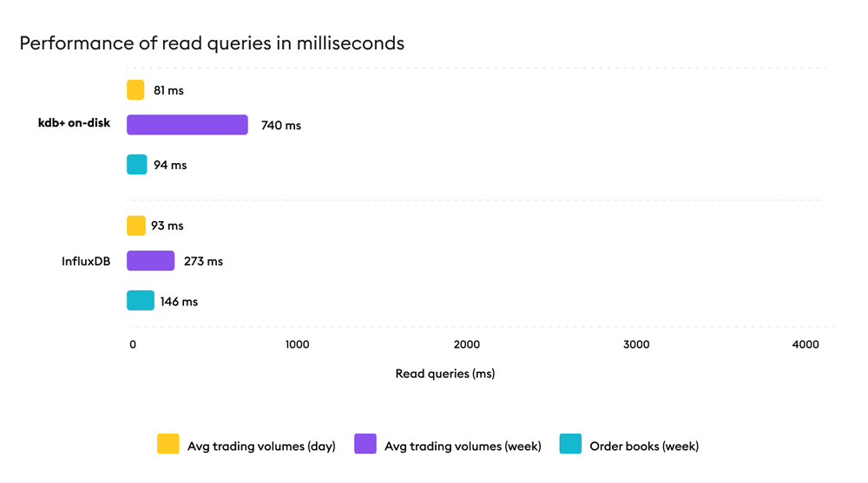This screenshot has height=483, width=868.
Task: Click the 1000 tick on the x-axis
Action: [x=297, y=345]
